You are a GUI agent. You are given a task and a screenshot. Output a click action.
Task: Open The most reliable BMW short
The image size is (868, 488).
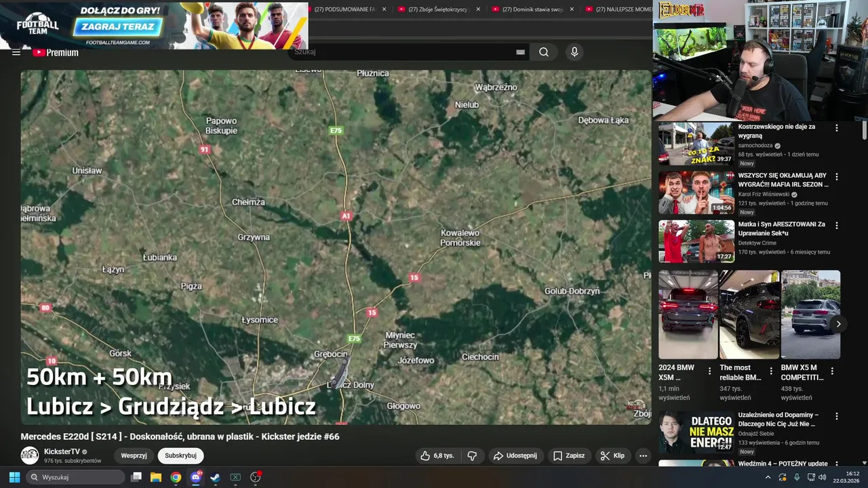click(749, 314)
